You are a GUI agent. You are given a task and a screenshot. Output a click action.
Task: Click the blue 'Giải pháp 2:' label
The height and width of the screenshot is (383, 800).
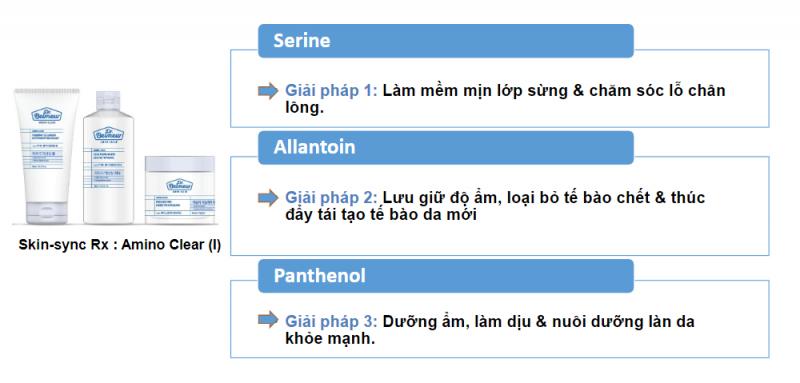[x=331, y=197]
